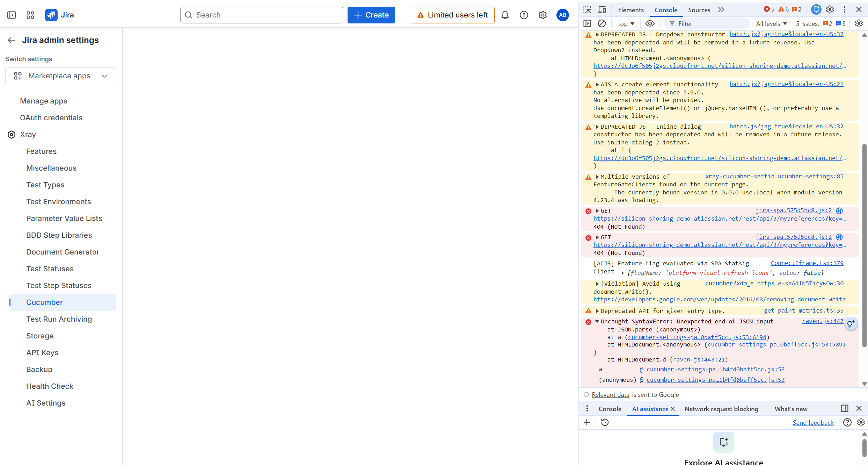Select Test Run Archiving in sidebar
The width and height of the screenshot is (868, 465).
(59, 319)
